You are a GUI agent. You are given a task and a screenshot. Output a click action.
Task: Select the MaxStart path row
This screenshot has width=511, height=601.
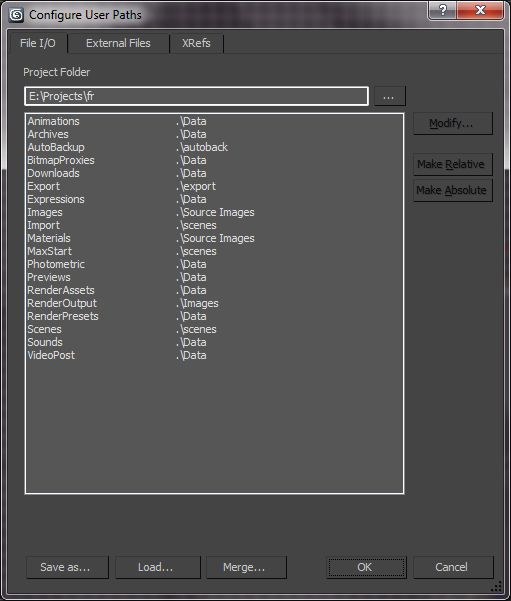[x=214, y=251]
